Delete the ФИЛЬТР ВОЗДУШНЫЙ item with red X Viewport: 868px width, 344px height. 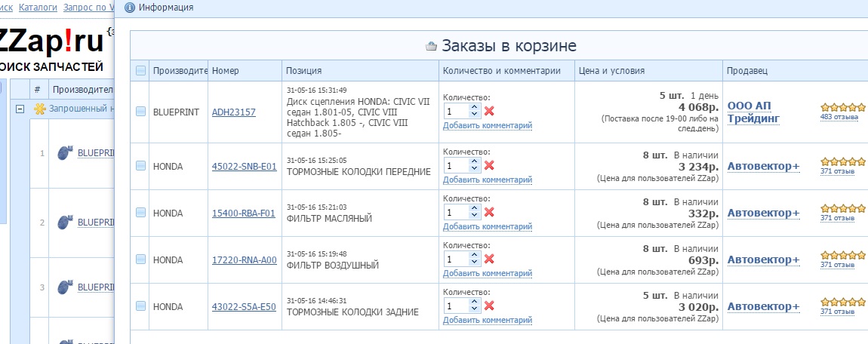click(489, 260)
